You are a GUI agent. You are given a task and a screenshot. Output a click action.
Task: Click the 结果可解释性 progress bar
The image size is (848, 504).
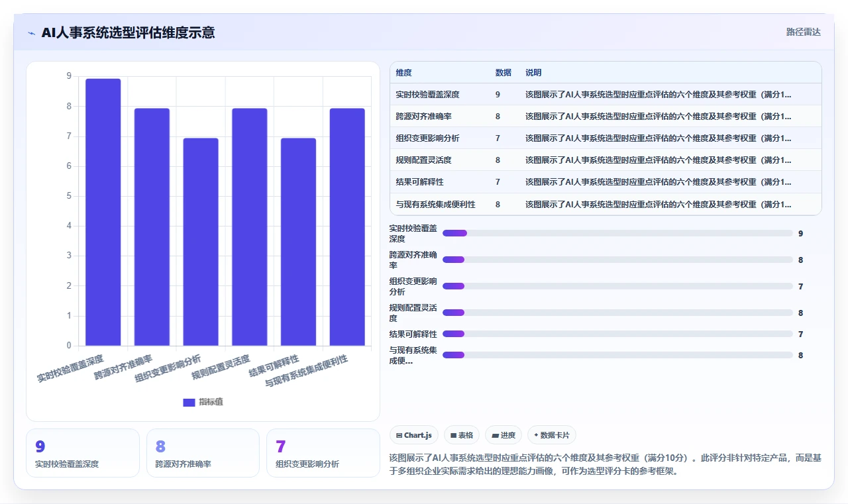pos(617,334)
